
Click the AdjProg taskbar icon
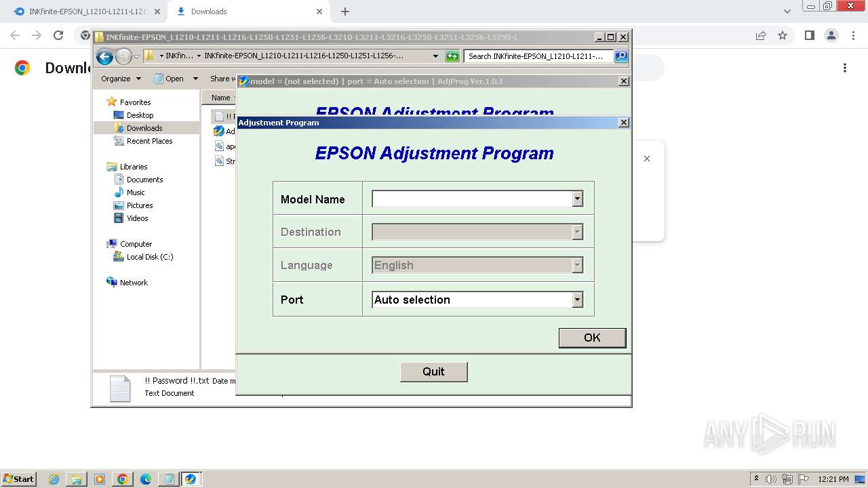(x=191, y=479)
